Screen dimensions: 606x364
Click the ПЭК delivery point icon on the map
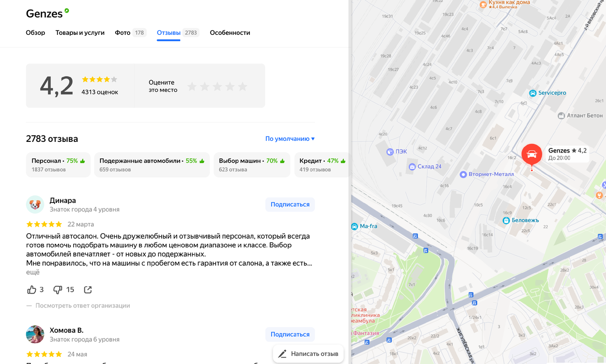(x=389, y=151)
